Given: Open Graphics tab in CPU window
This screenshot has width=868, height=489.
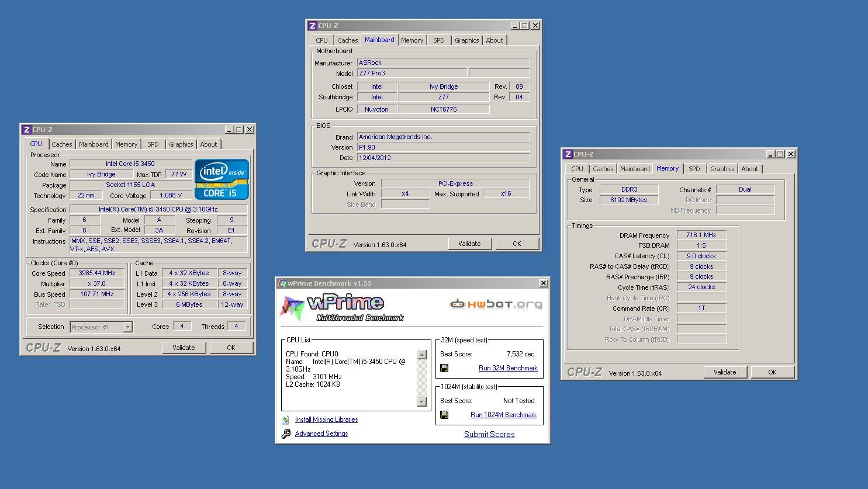Looking at the screenshot, I should [x=181, y=144].
